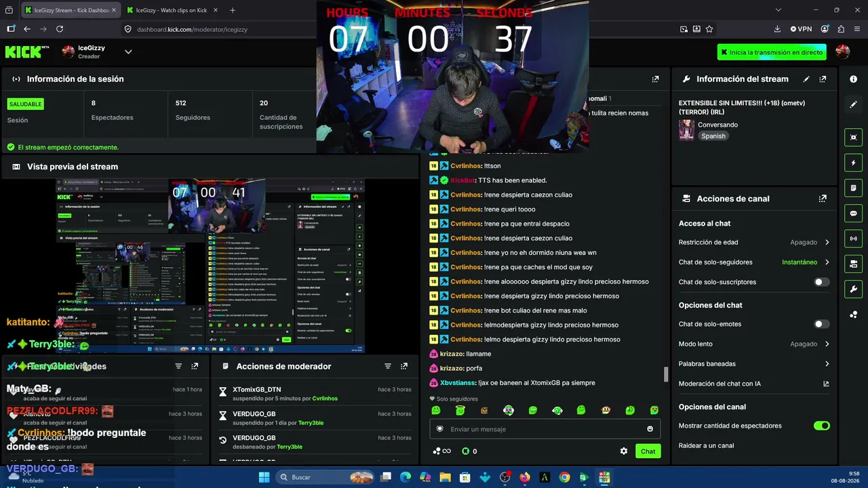
Task: Toggle the chat bubble widget in sidebar
Action: [x=853, y=213]
